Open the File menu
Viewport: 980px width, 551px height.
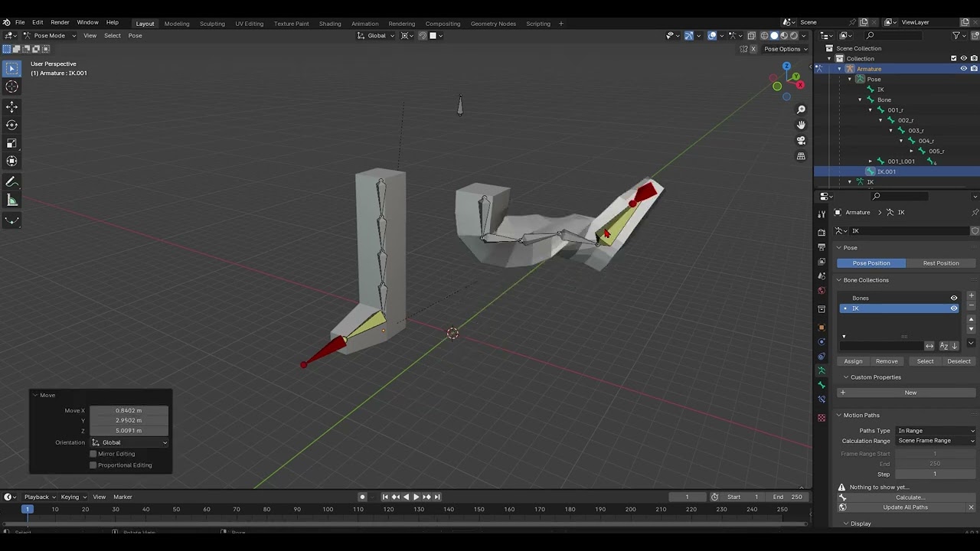(x=20, y=22)
